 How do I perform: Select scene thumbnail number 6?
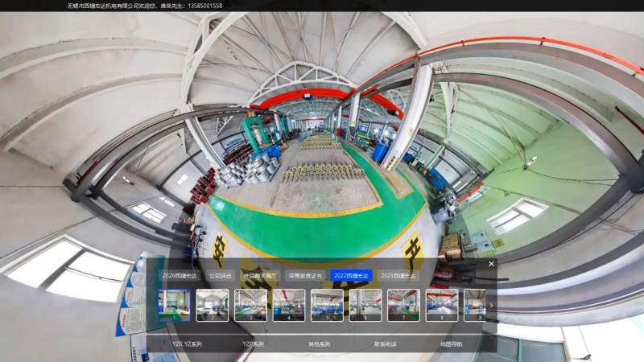365,305
